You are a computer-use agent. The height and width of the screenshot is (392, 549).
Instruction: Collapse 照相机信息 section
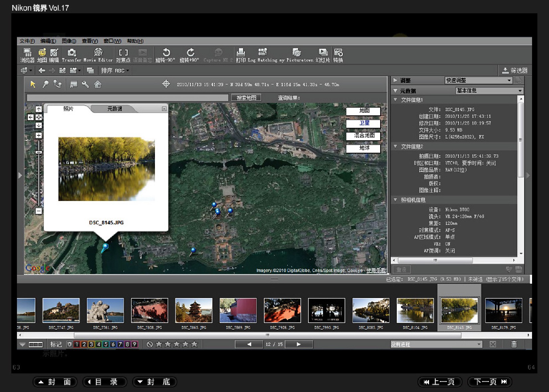tap(395, 200)
